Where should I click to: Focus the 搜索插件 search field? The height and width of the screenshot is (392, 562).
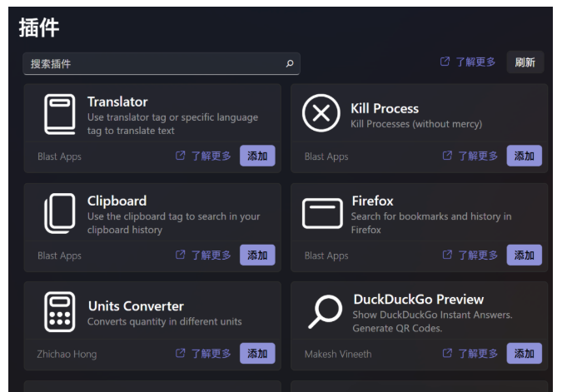tap(162, 64)
